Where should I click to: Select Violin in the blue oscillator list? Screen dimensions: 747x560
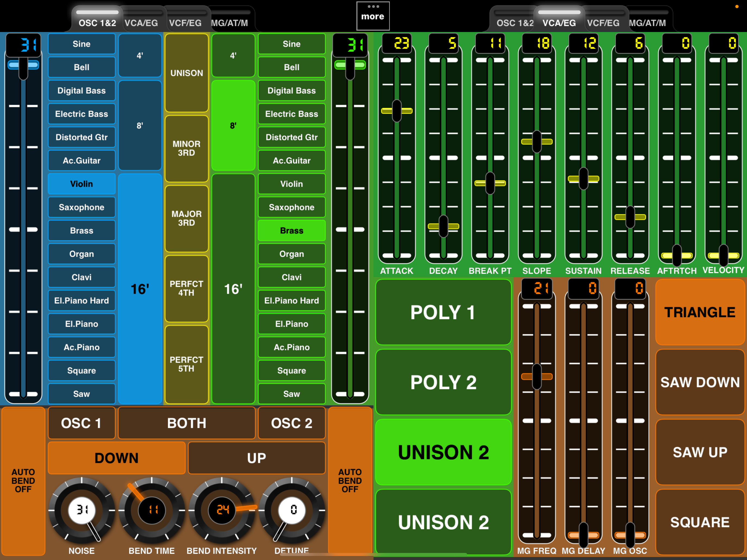tap(81, 184)
